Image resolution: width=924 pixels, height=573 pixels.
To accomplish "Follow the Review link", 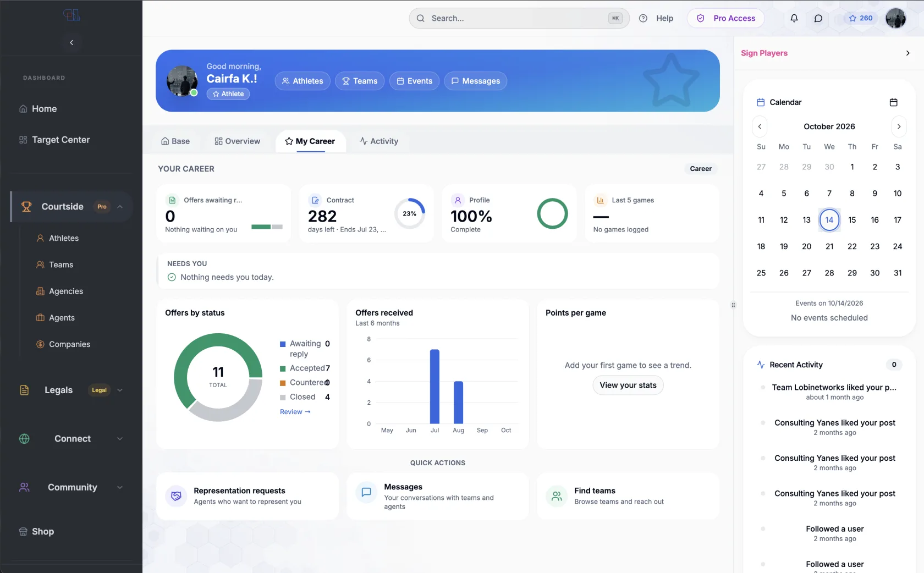I will click(295, 412).
